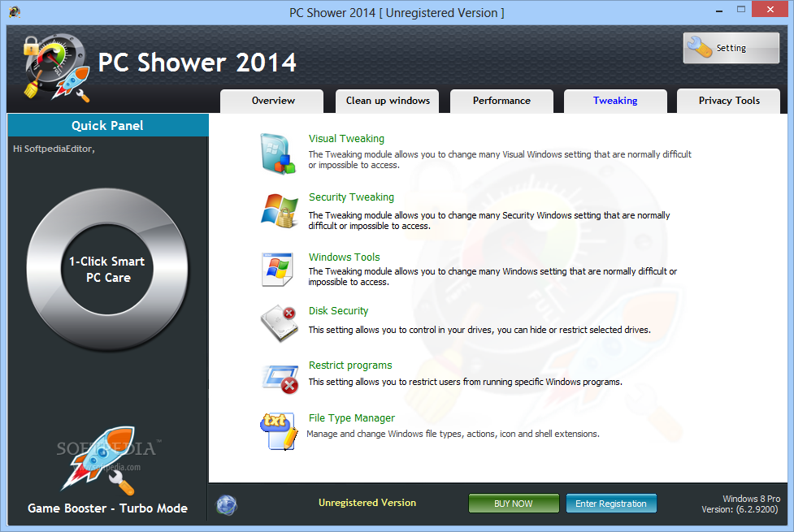This screenshot has height=532, width=794.
Task: Open the Windows Tools link
Action: click(345, 257)
